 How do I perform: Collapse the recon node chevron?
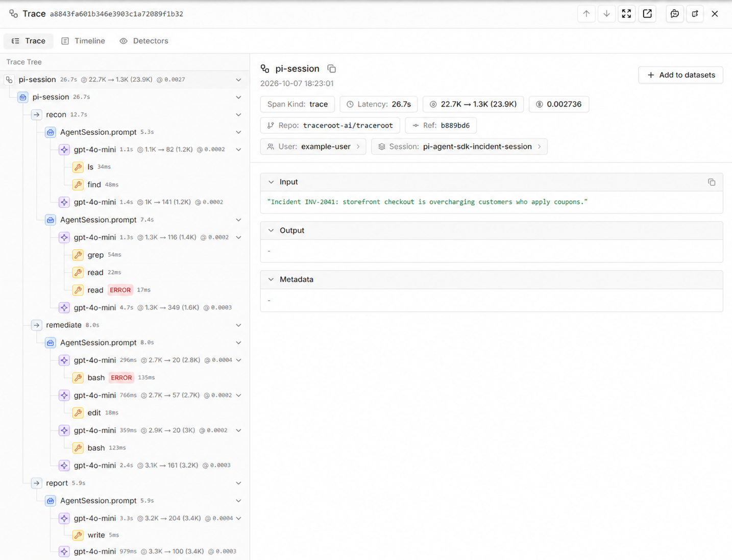pyautogui.click(x=238, y=114)
